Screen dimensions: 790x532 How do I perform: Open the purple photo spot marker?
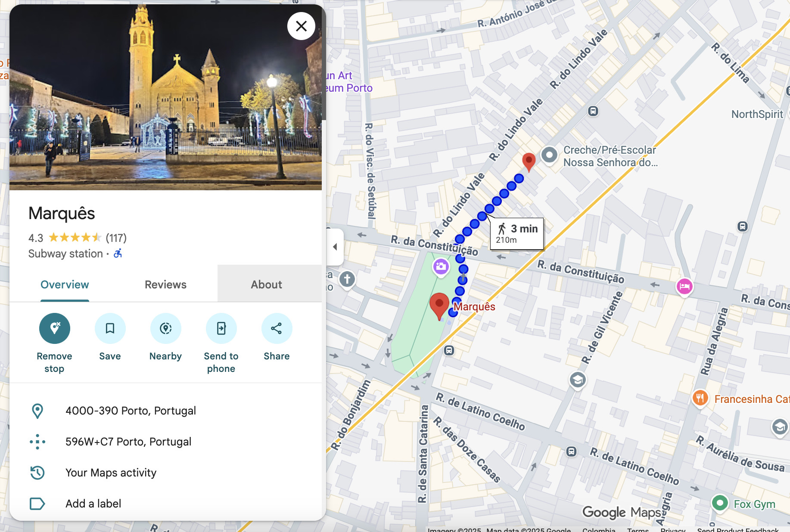click(x=440, y=267)
